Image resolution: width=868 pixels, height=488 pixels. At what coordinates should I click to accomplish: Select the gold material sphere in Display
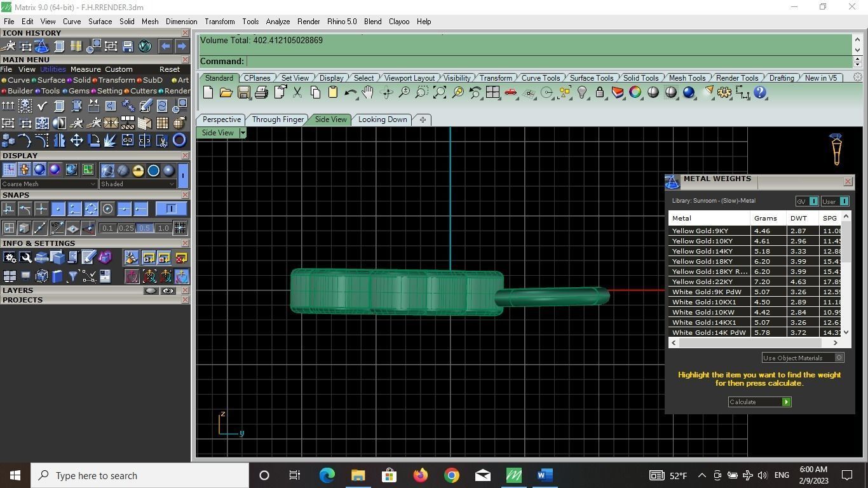(138, 170)
